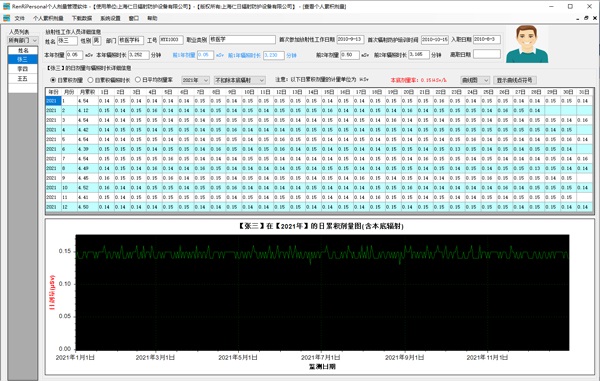This screenshot has width=600, height=381.
Task: Open the 下载数据 menu
Action: coord(82,18)
